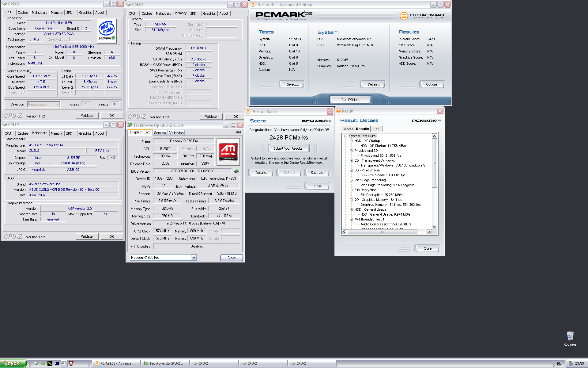Open the Validation tab in GPU-Z
588x368 pixels.
pyautogui.click(x=176, y=133)
